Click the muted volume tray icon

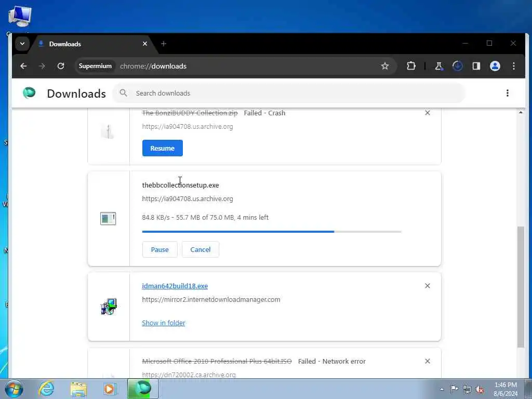[x=480, y=389]
